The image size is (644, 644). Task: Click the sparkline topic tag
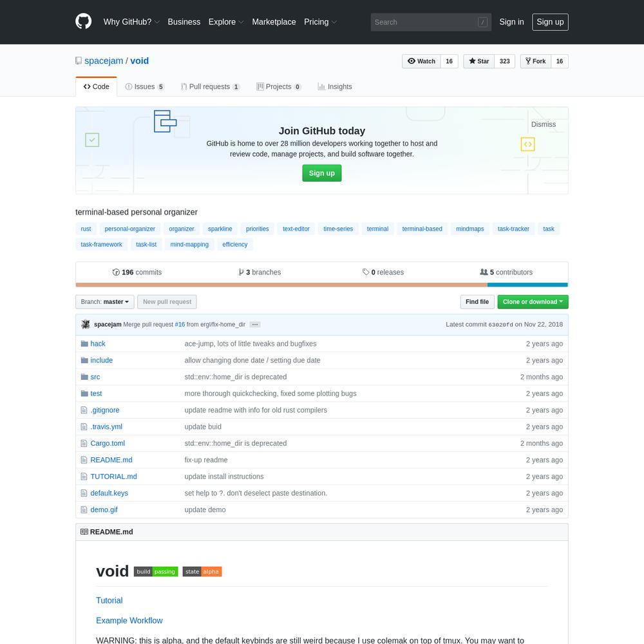click(x=220, y=229)
